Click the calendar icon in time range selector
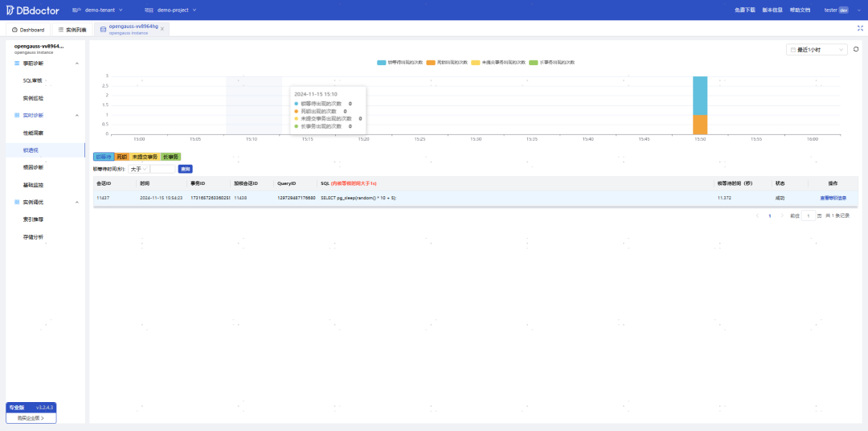The image size is (868, 431). (x=792, y=50)
